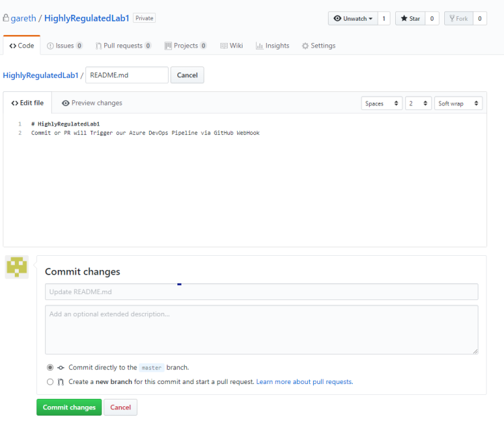Open the Insights tab
Screen dimensions: 504x423
tap(273, 46)
